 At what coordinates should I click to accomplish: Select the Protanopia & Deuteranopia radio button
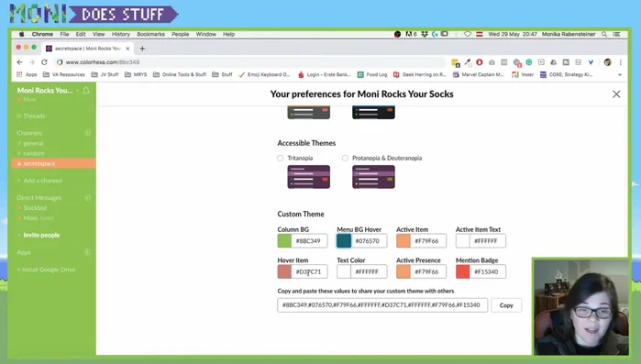tap(345, 158)
